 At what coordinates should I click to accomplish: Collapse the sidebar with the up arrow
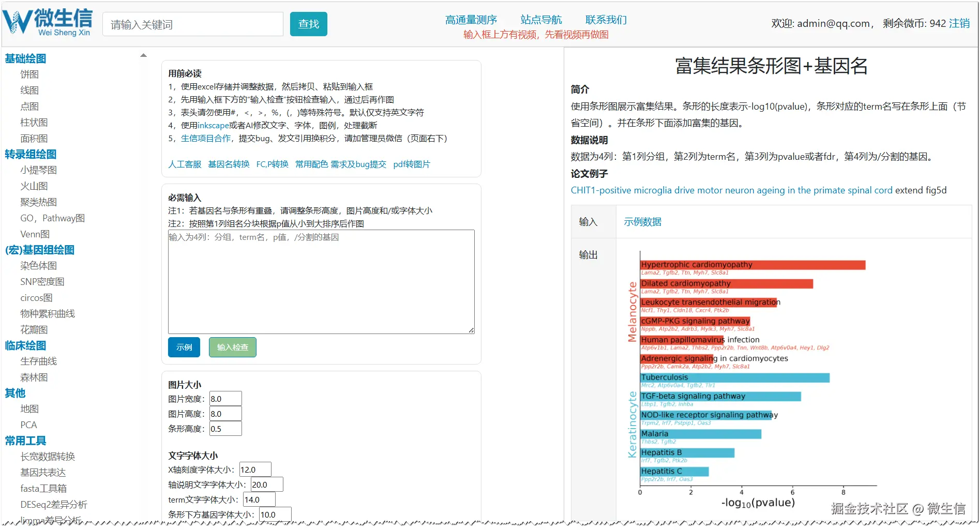tap(144, 55)
